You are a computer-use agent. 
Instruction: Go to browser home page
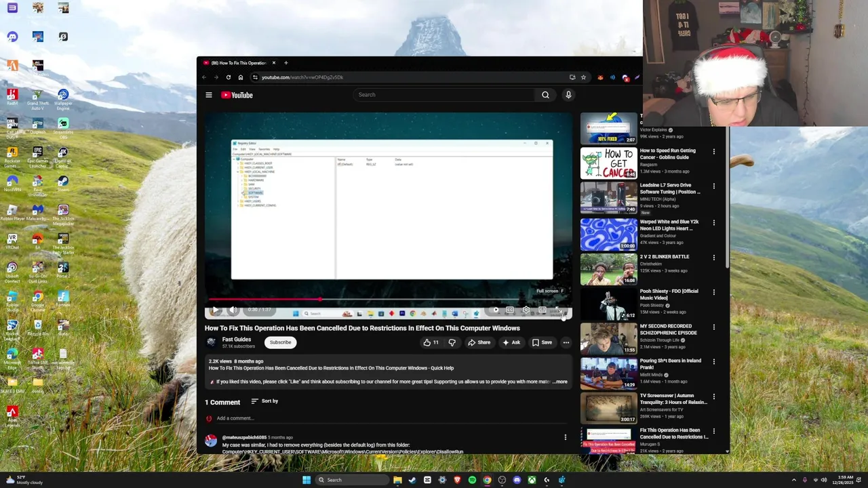pos(240,77)
